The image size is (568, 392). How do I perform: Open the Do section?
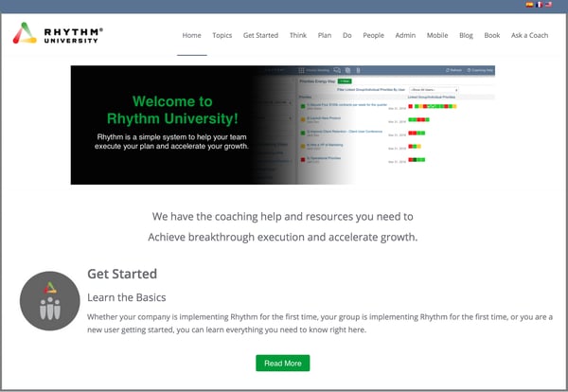pyautogui.click(x=347, y=35)
